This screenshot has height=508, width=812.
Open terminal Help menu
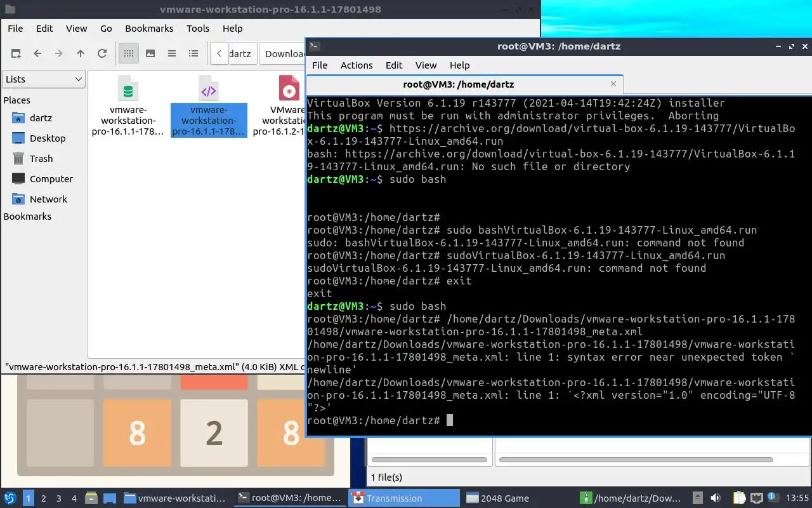(x=459, y=65)
